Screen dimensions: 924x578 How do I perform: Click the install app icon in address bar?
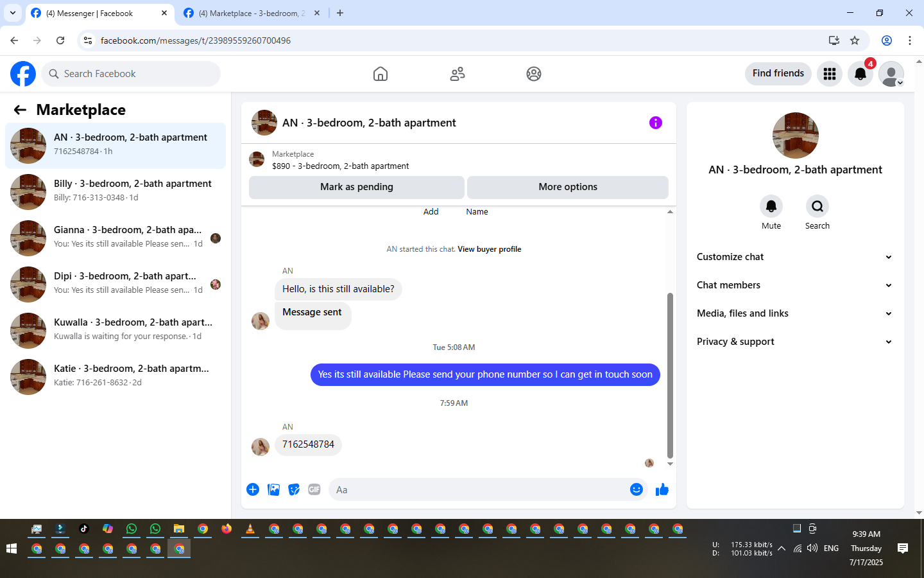[834, 40]
